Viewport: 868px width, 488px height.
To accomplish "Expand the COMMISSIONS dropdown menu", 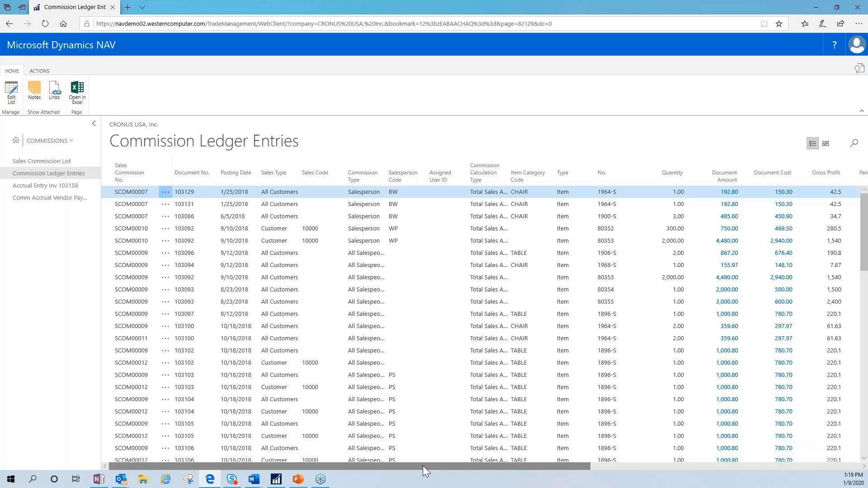I will click(x=50, y=141).
